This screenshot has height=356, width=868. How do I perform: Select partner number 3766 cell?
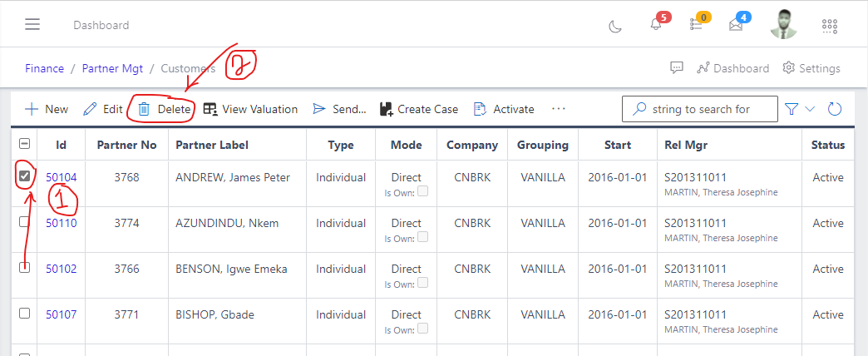click(x=126, y=269)
